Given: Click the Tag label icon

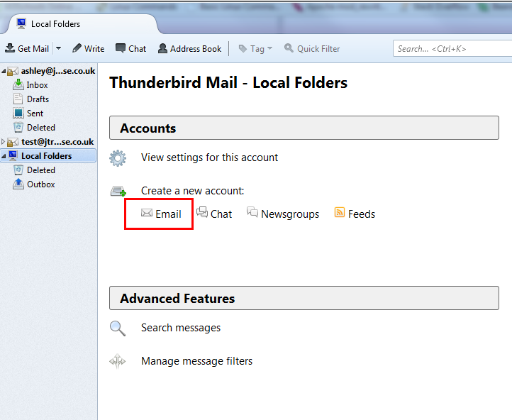Looking at the screenshot, I should 243,49.
